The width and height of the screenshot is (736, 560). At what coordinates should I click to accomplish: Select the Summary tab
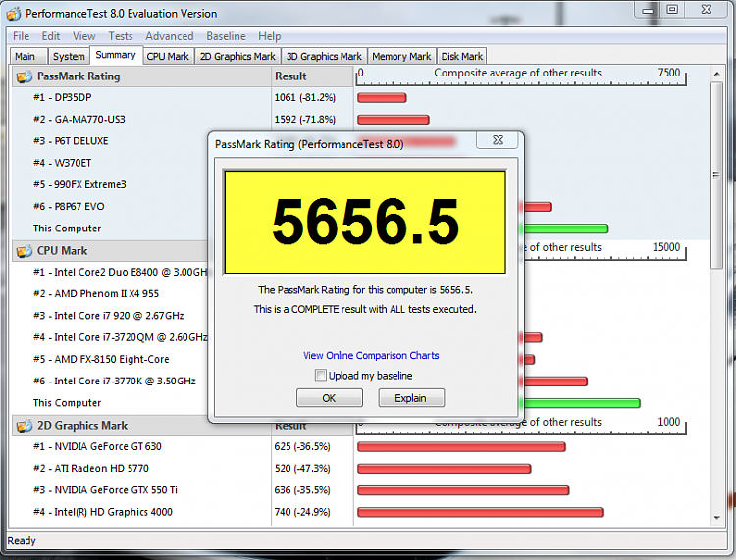click(116, 55)
